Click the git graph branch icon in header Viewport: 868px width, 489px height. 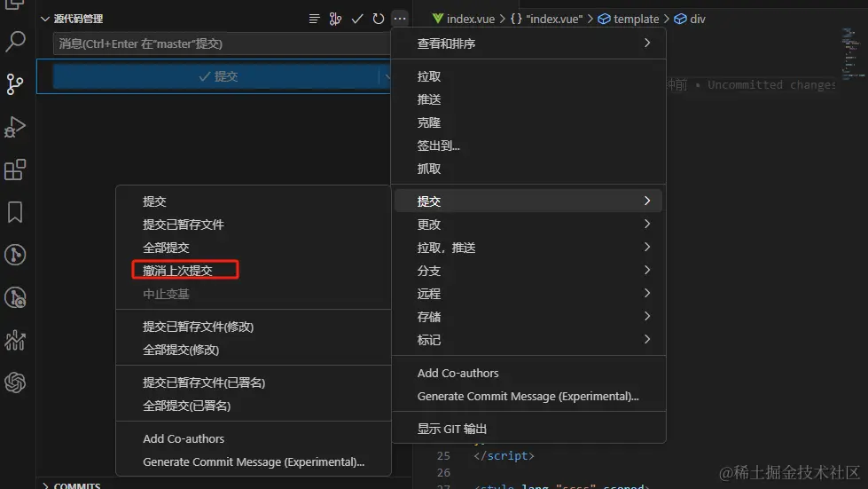click(335, 19)
